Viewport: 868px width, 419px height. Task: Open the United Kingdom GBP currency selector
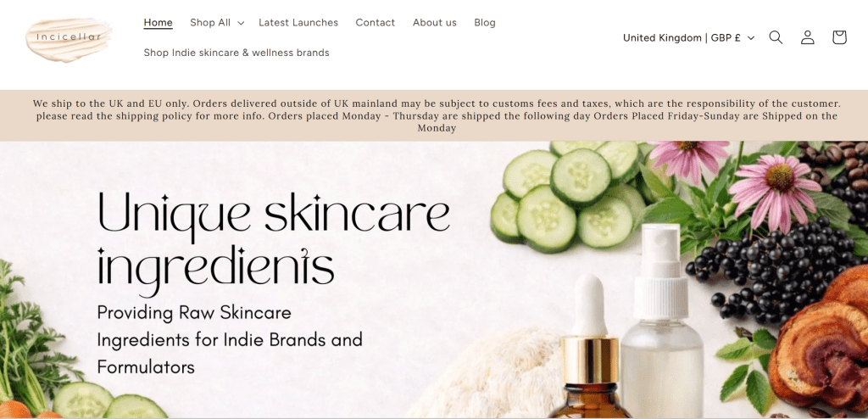(688, 37)
